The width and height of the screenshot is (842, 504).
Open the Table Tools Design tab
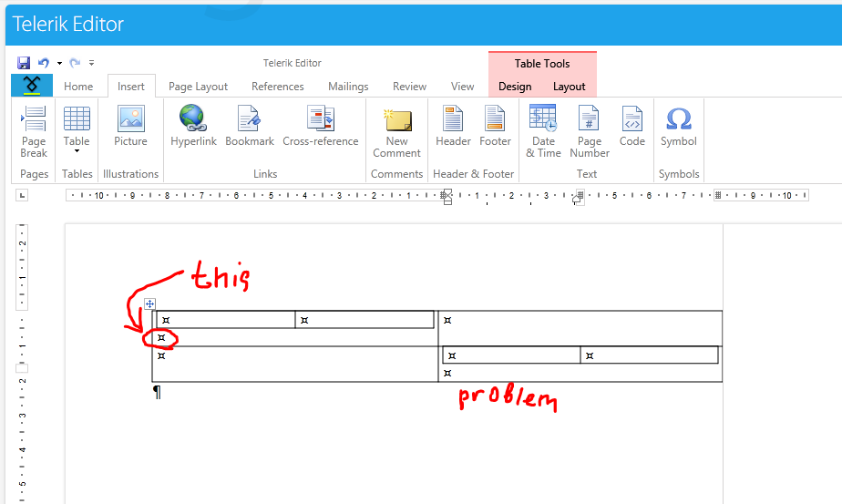pos(515,87)
